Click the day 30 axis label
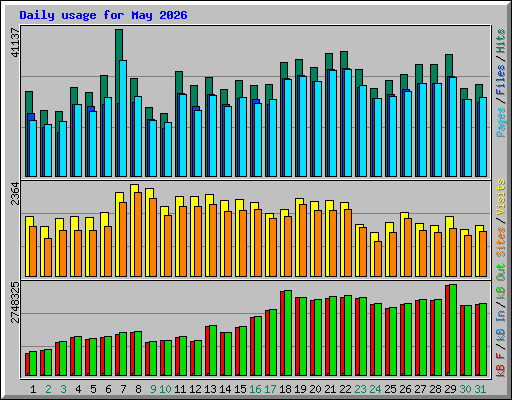 click(465, 389)
